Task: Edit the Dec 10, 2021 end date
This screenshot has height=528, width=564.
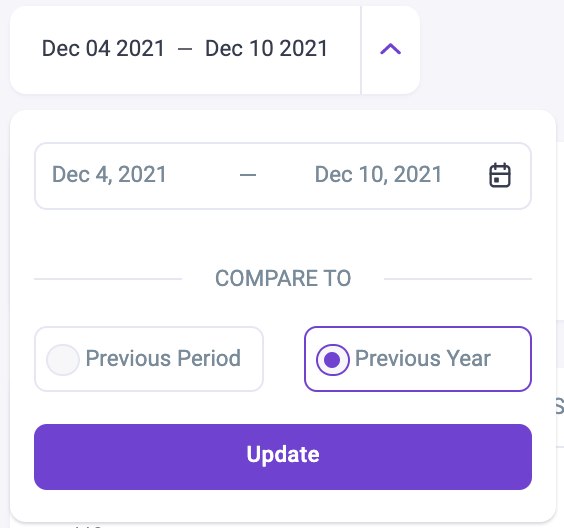Action: tap(378, 175)
